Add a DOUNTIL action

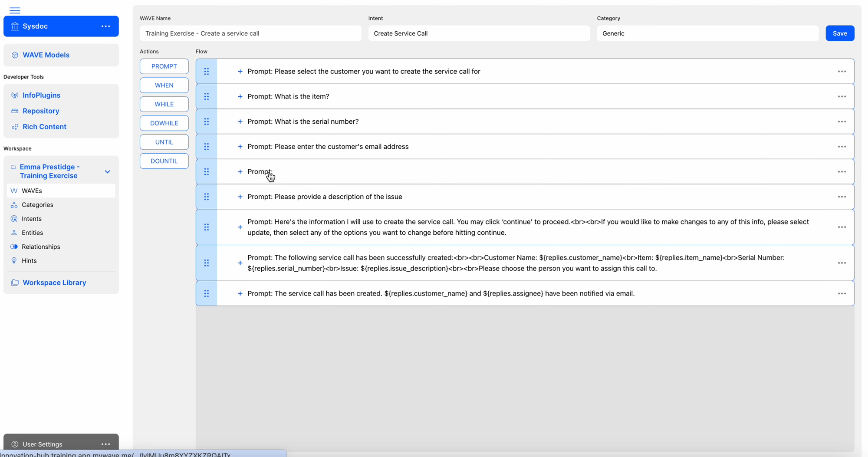(164, 161)
